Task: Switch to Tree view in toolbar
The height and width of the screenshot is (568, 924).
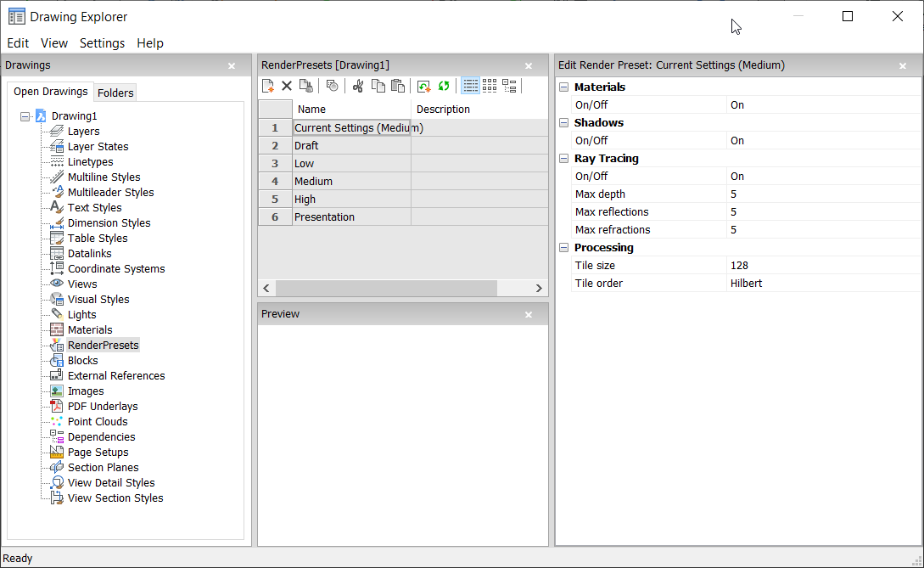Action: 509,86
